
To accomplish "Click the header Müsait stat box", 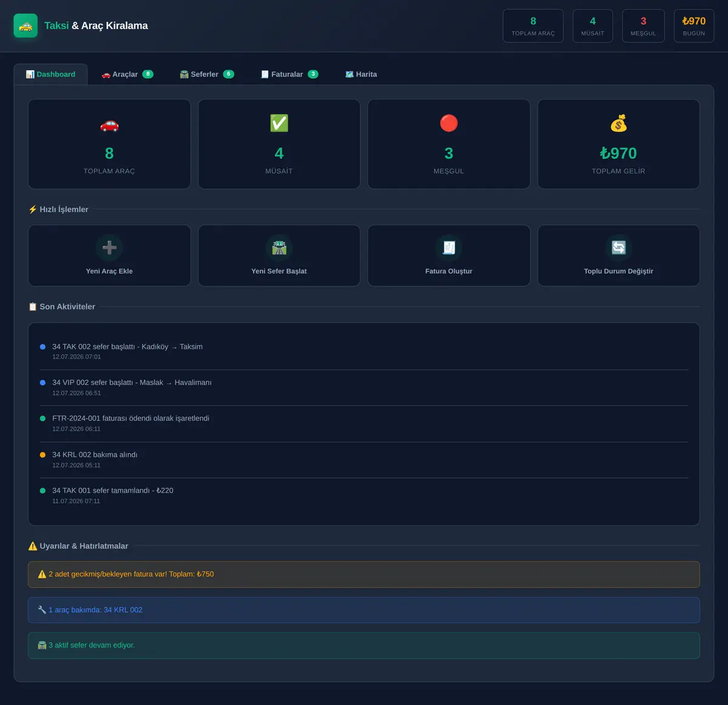I will click(x=593, y=26).
